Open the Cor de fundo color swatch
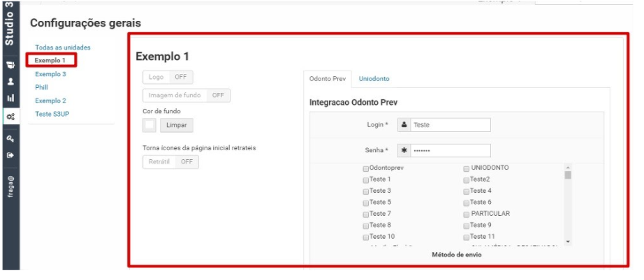The image size is (644, 280). pos(149,125)
